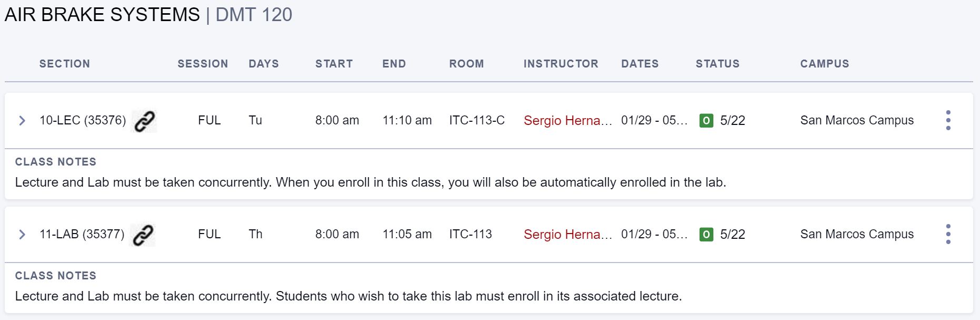Click the STATUS column header
Viewport: 980px width, 320px height.
(x=718, y=64)
